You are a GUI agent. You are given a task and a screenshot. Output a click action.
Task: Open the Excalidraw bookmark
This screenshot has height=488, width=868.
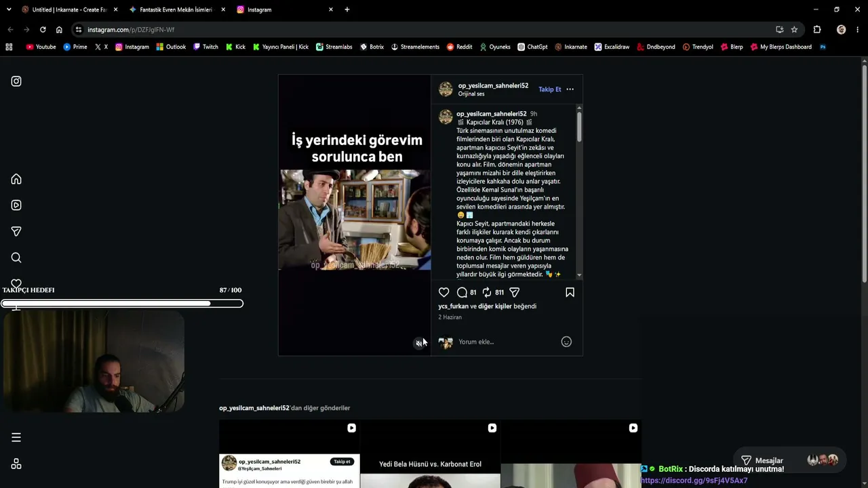click(x=612, y=47)
